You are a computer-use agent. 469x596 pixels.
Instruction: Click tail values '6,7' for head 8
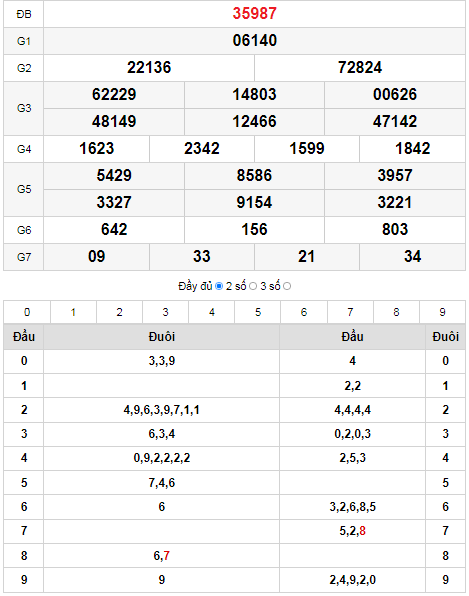point(162,556)
